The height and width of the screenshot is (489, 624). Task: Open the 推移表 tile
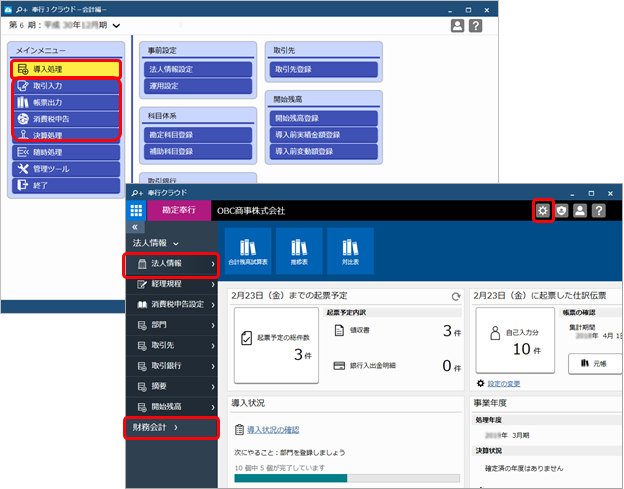pos(299,251)
